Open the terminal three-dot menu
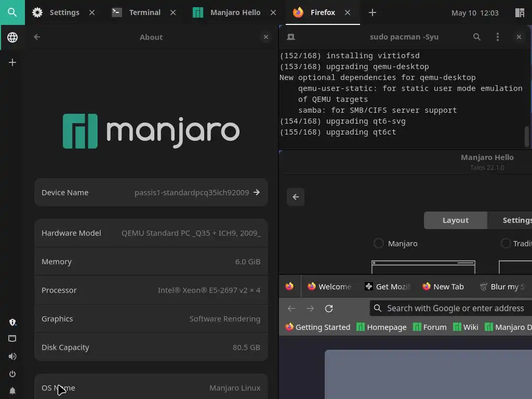 coord(497,37)
